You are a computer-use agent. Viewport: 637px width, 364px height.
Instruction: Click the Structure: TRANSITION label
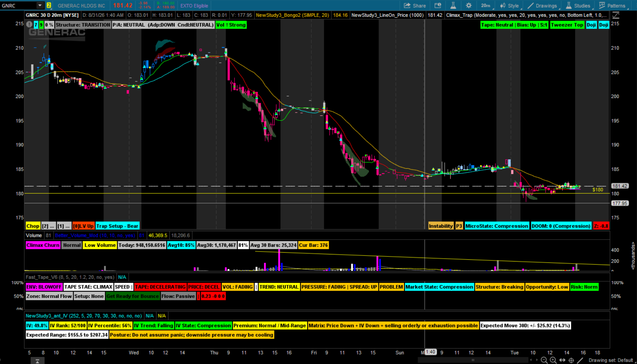pyautogui.click(x=83, y=25)
